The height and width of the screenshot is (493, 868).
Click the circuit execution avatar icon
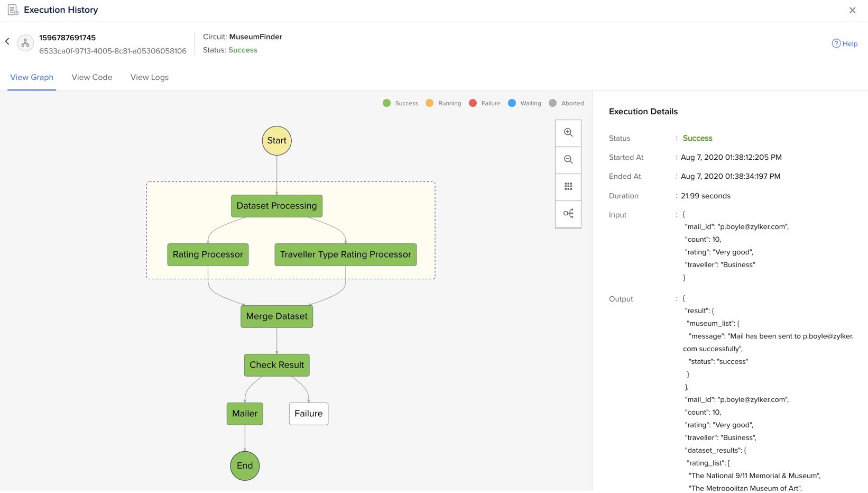point(25,43)
